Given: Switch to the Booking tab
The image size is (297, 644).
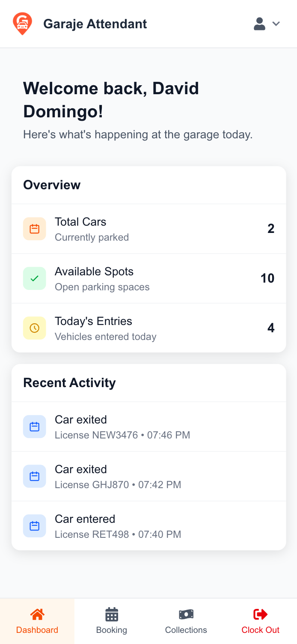Looking at the screenshot, I should 112,621.
